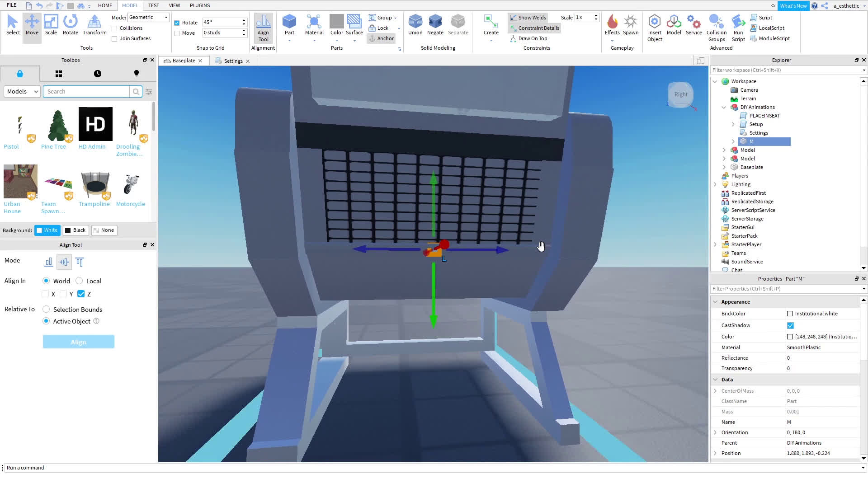Open the Union solid modeling tool
The width and height of the screenshot is (868, 488).
415,25
